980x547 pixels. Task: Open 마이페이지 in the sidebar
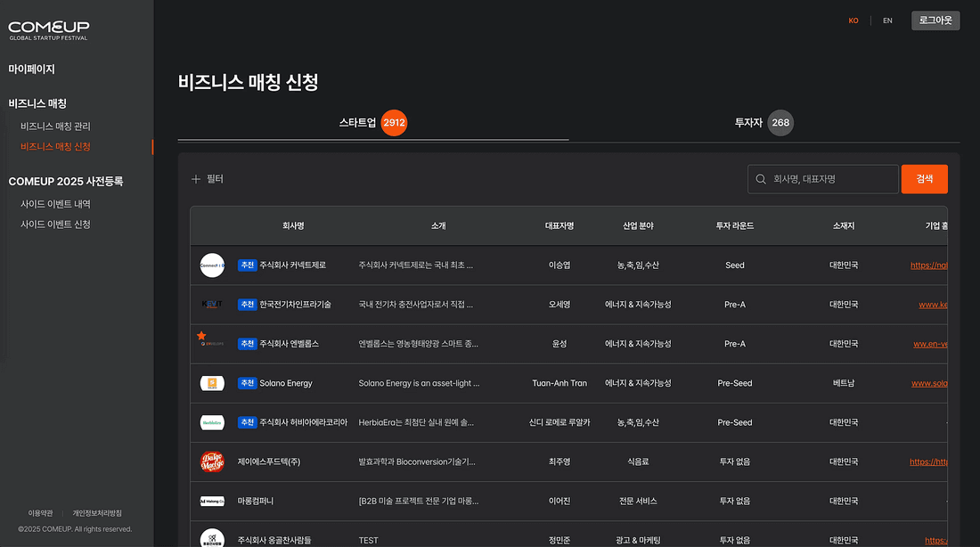coord(31,69)
